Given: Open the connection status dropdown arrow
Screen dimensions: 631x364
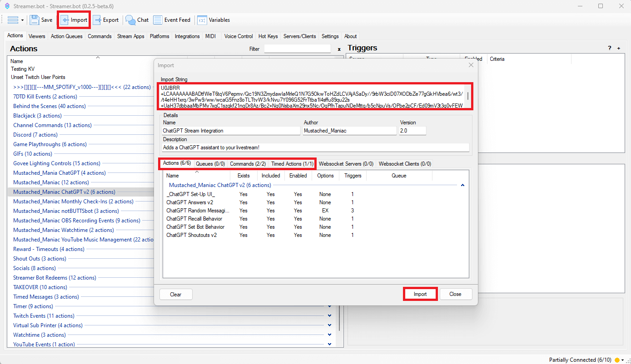Looking at the screenshot, I should pyautogui.click(x=623, y=360).
